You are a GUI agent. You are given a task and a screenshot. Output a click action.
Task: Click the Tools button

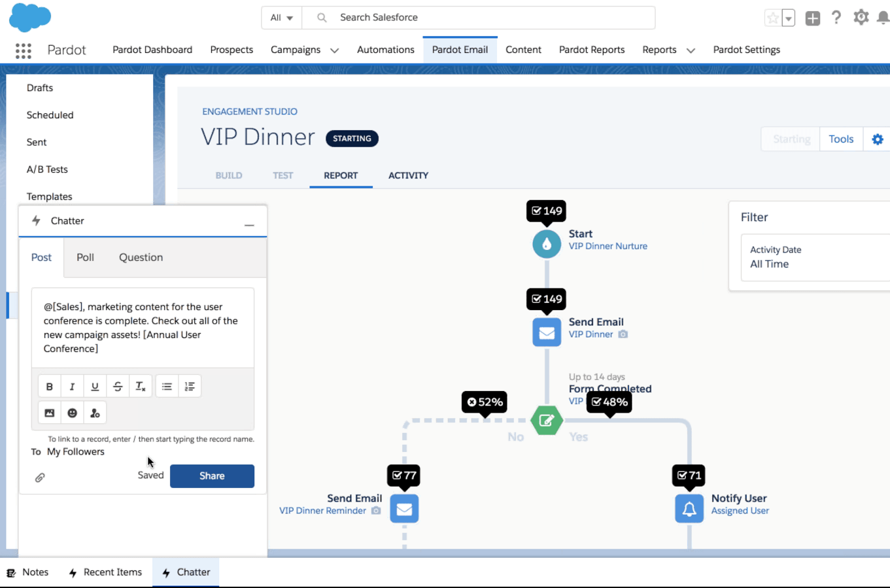tap(841, 139)
